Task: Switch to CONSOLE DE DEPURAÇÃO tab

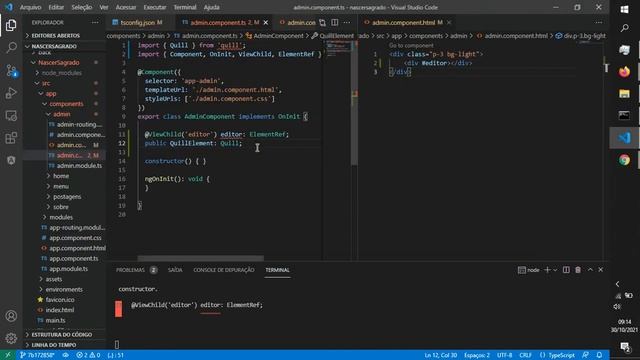Action: pyautogui.click(x=224, y=270)
